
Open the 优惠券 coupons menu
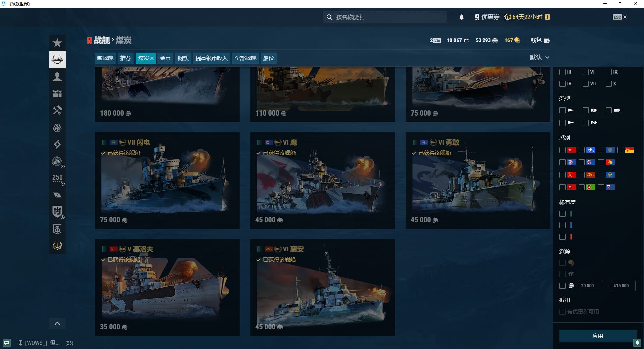(487, 17)
